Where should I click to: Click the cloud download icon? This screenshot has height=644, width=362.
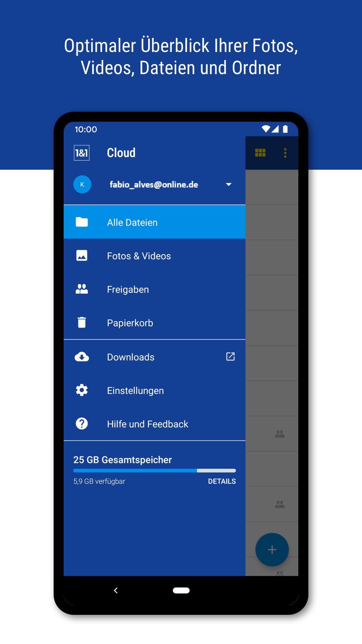(82, 357)
